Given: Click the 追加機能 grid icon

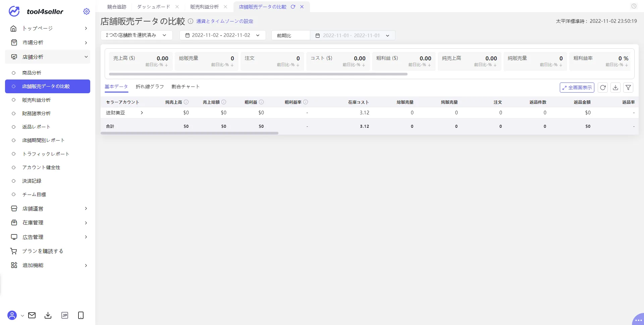Looking at the screenshot, I should (x=14, y=265).
